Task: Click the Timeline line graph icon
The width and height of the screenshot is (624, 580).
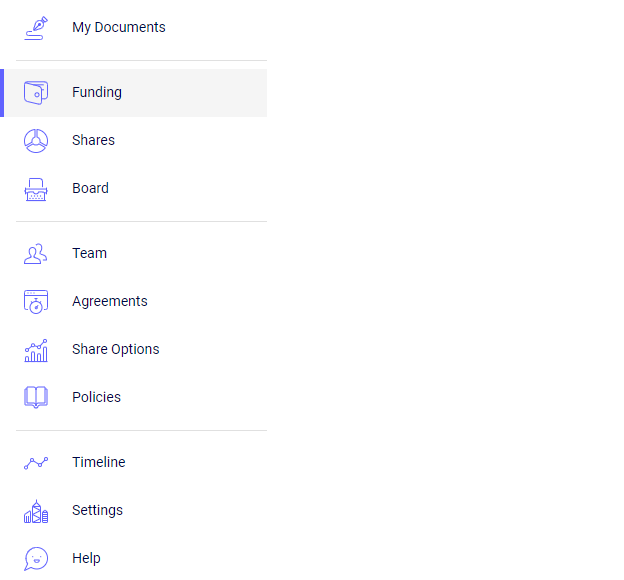Action: pos(36,463)
